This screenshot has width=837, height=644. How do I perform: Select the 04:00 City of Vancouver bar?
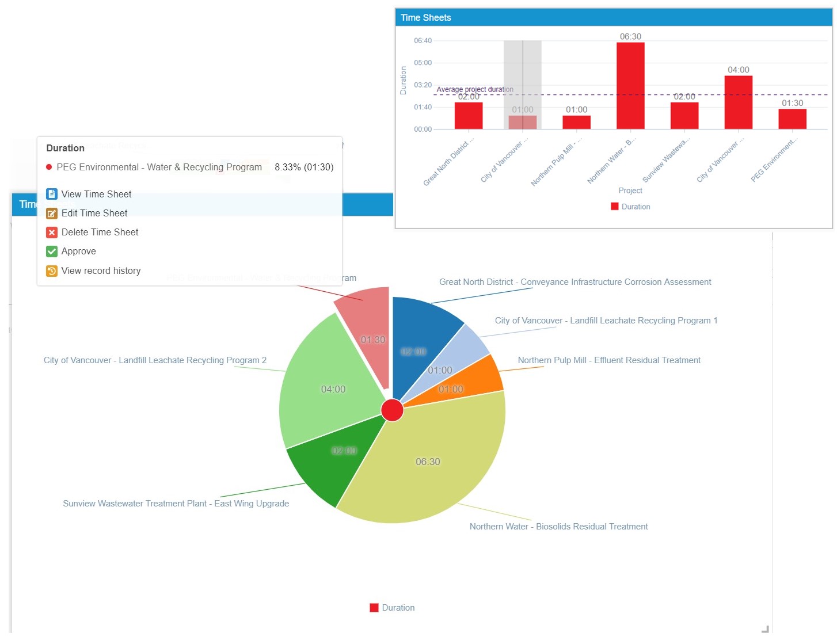point(738,102)
